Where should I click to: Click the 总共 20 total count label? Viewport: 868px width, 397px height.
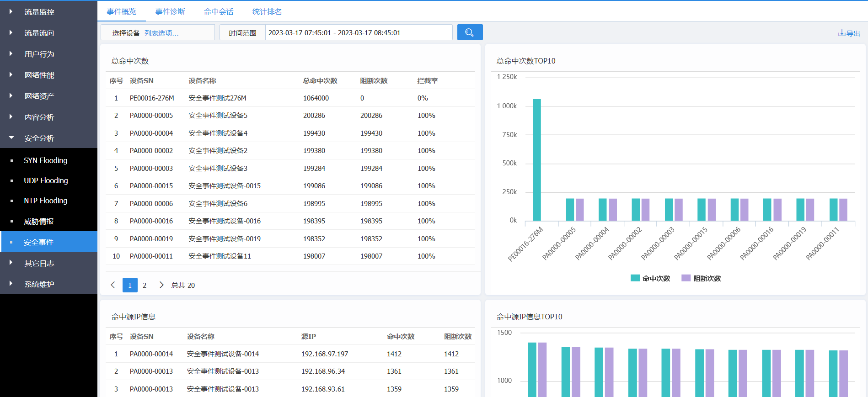pyautogui.click(x=183, y=285)
